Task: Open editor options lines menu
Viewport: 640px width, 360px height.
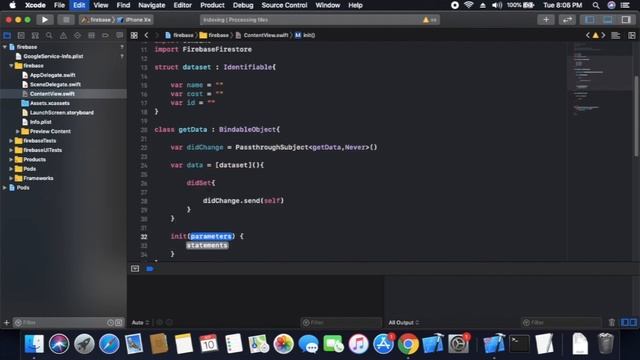Action: [616, 36]
